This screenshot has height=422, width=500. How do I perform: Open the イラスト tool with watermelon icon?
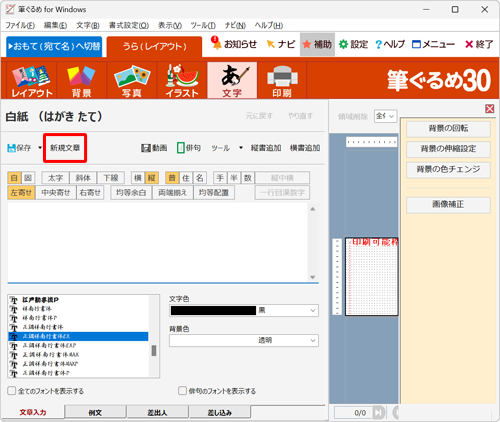coord(182,80)
